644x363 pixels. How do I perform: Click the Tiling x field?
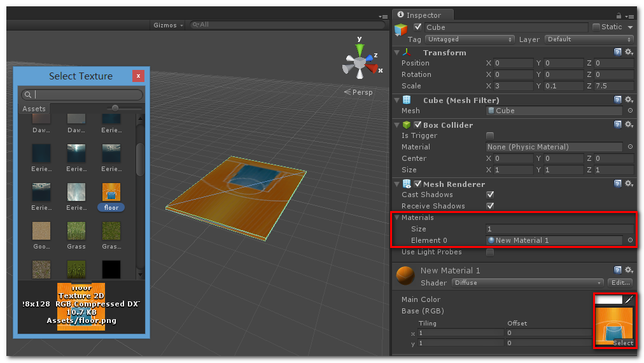(461, 333)
